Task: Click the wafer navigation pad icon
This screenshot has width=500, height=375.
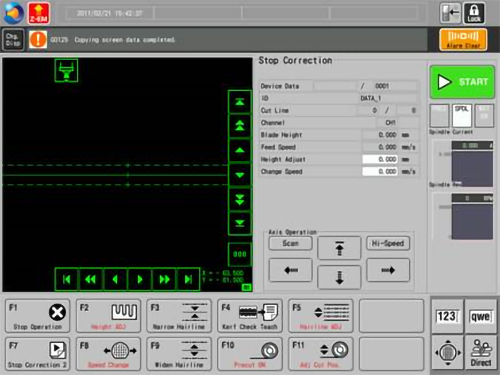Action: click(447, 352)
